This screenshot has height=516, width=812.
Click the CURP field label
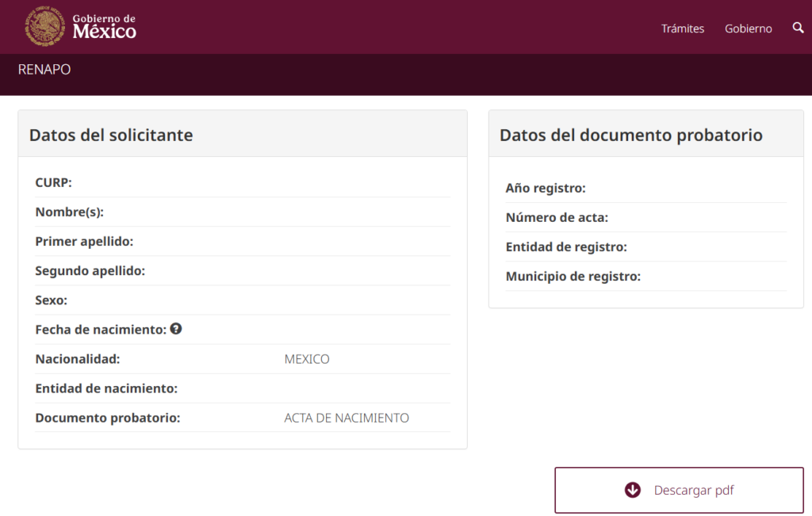pyautogui.click(x=53, y=182)
